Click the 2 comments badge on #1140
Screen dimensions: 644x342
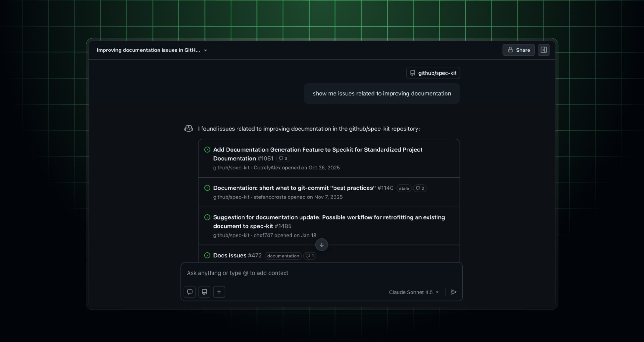point(420,188)
